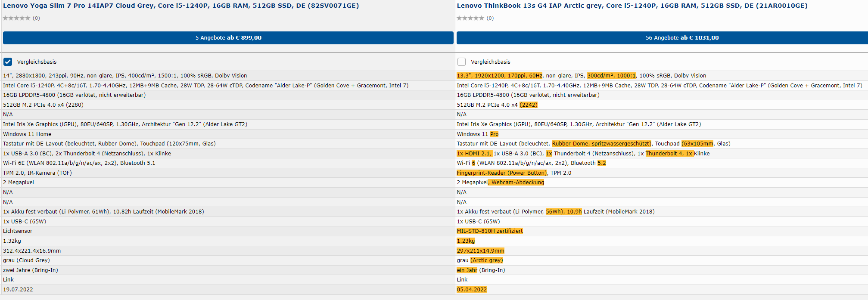Click highlighted (Arctic grey) color text
The width and height of the screenshot is (868, 300).
487,260
